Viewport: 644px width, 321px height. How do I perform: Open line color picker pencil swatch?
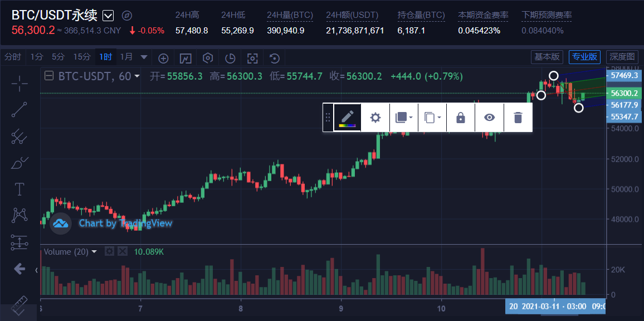pyautogui.click(x=347, y=118)
